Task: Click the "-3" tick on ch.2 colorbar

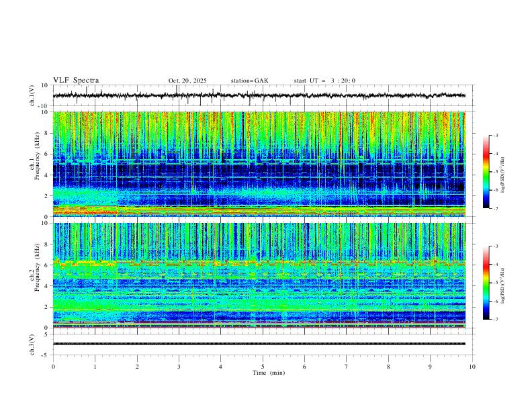Action: coord(496,246)
